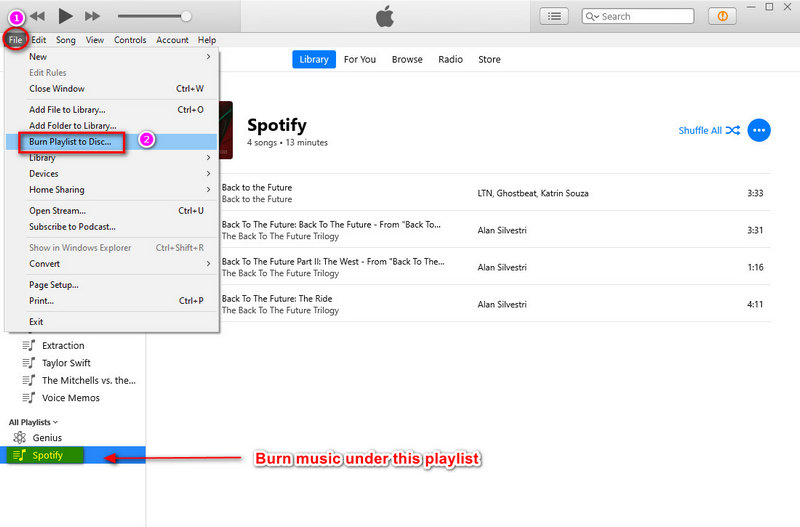Choose Open Stream menu item
Screen dimensions: 800x527
[x=111, y=211]
